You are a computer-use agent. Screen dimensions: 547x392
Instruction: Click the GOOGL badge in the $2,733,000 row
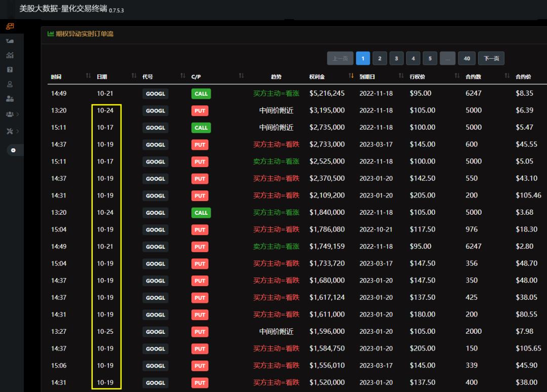(x=155, y=145)
